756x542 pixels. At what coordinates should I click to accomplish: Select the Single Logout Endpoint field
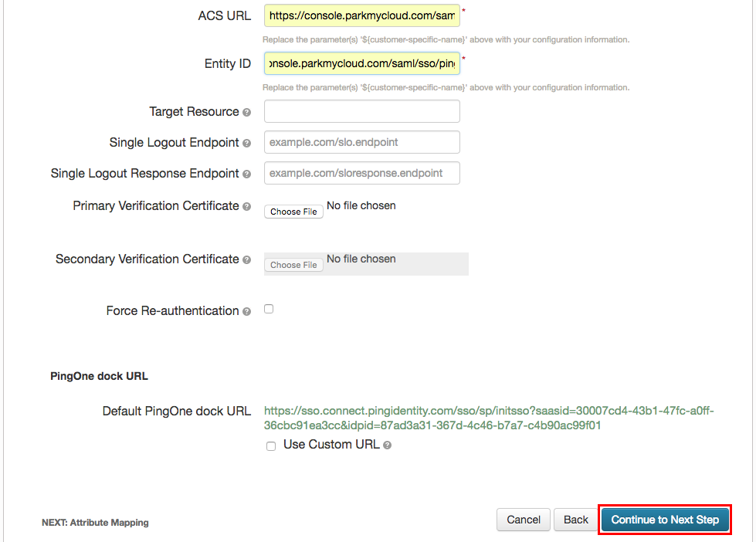(362, 142)
